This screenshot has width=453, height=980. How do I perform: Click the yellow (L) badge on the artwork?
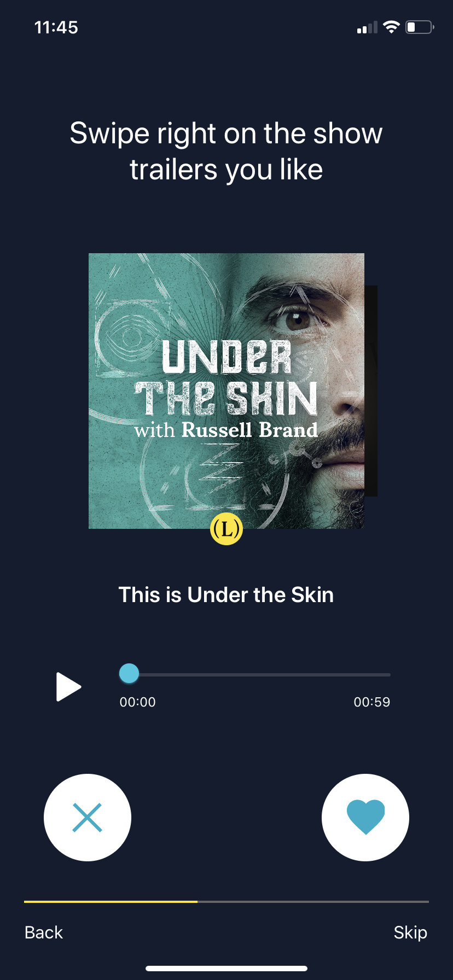click(226, 529)
